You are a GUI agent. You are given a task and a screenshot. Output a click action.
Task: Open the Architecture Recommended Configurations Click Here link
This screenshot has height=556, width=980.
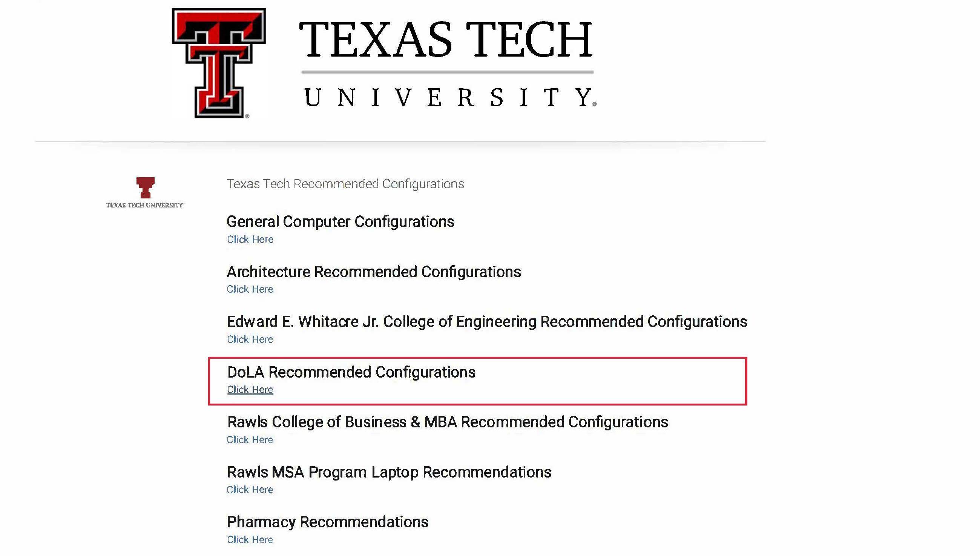pos(250,289)
